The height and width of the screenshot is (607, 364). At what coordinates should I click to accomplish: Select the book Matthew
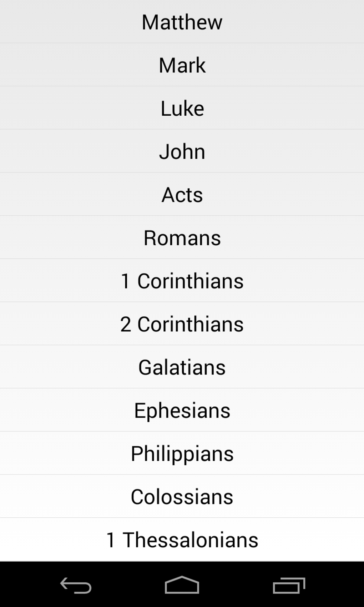click(x=182, y=22)
